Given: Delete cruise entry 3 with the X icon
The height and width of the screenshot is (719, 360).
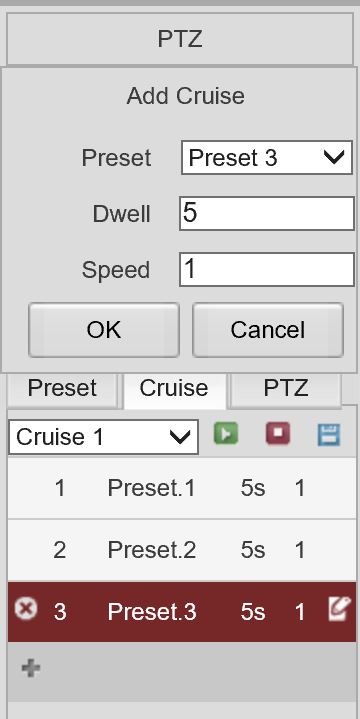Looking at the screenshot, I should coord(26,609).
